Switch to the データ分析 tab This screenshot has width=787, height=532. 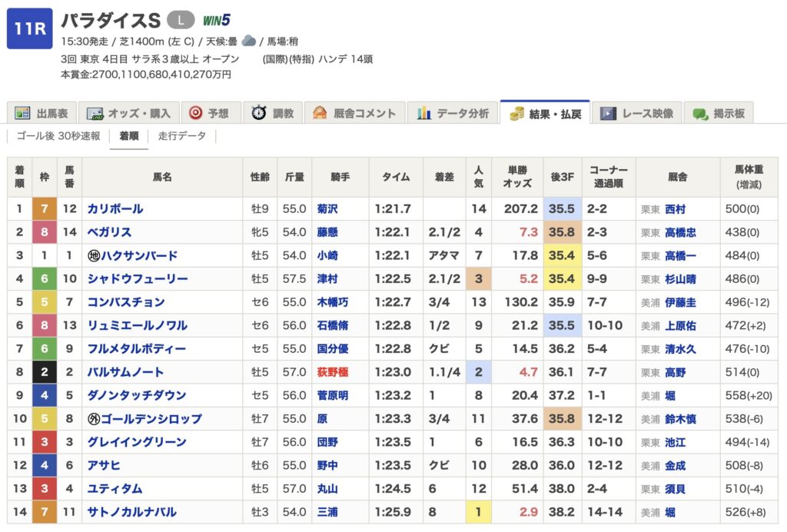(x=452, y=113)
